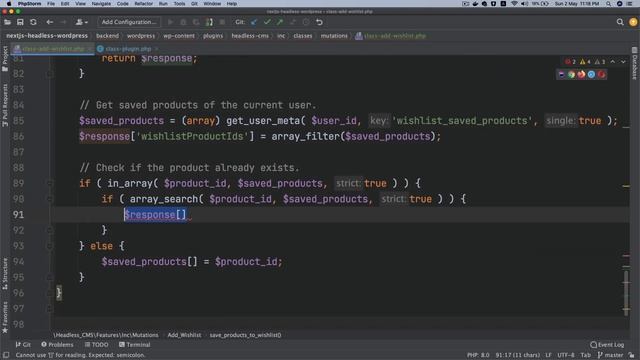The height and width of the screenshot is (360, 640).
Task: Open the Git tool window tab
Action: tap(23, 345)
